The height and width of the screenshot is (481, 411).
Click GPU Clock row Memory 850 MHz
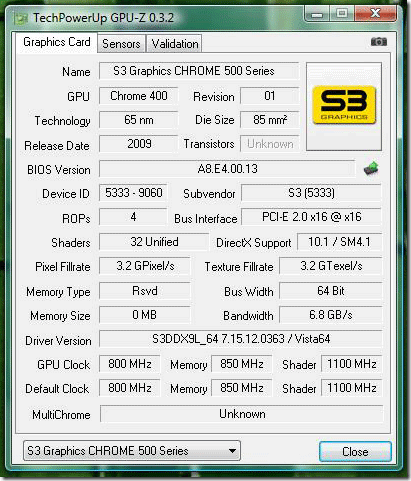point(242,364)
